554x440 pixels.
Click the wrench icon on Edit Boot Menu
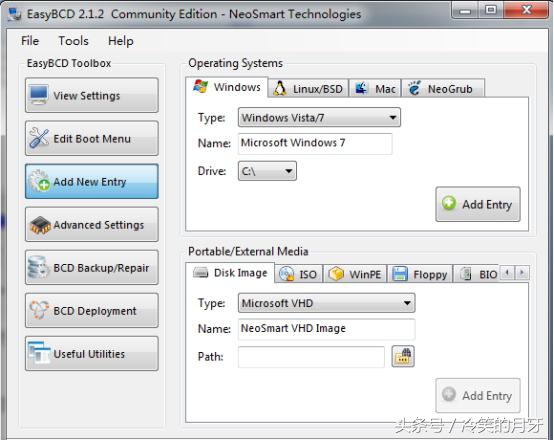(x=39, y=138)
